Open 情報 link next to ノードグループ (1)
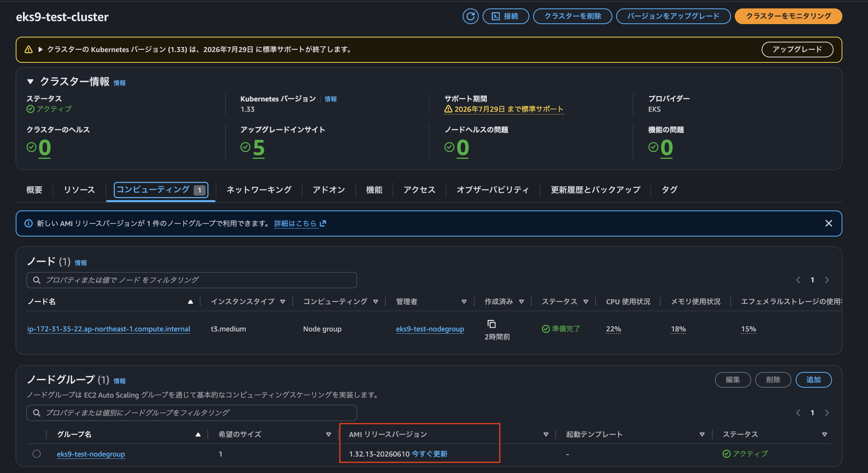The width and height of the screenshot is (868, 473). click(x=119, y=381)
